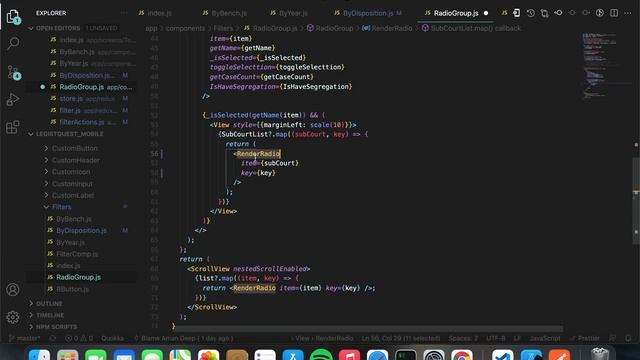Open store.js in Open Editors list

click(x=87, y=99)
